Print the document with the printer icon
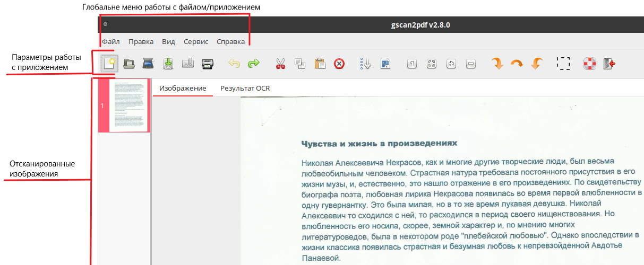 click(x=208, y=64)
